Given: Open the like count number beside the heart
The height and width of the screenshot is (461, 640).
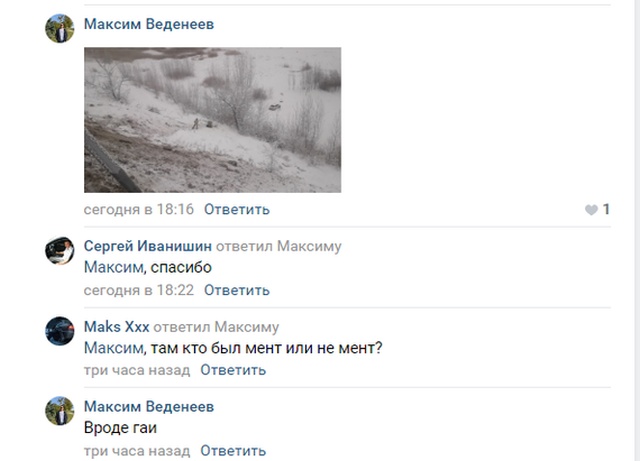Looking at the screenshot, I should (606, 209).
